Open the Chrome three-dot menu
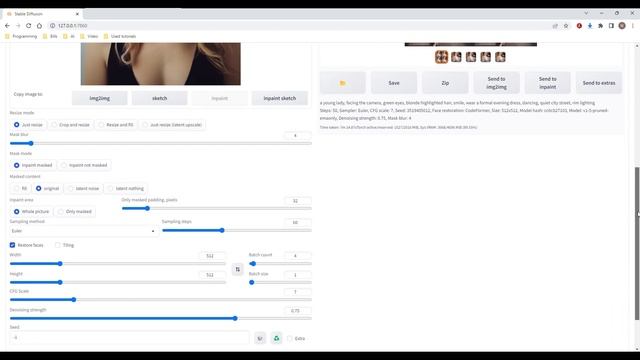Viewport: 640px width, 360px height. click(633, 26)
